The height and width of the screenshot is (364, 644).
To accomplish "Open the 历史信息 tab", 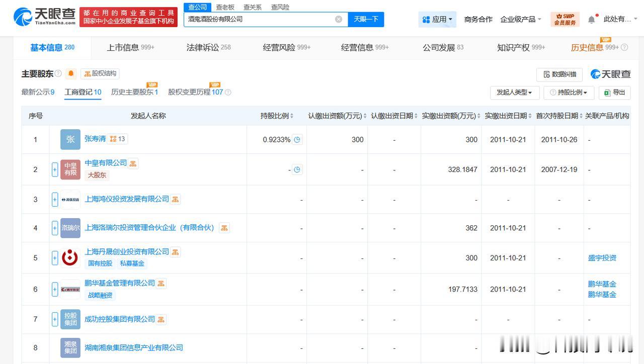I will [595, 47].
